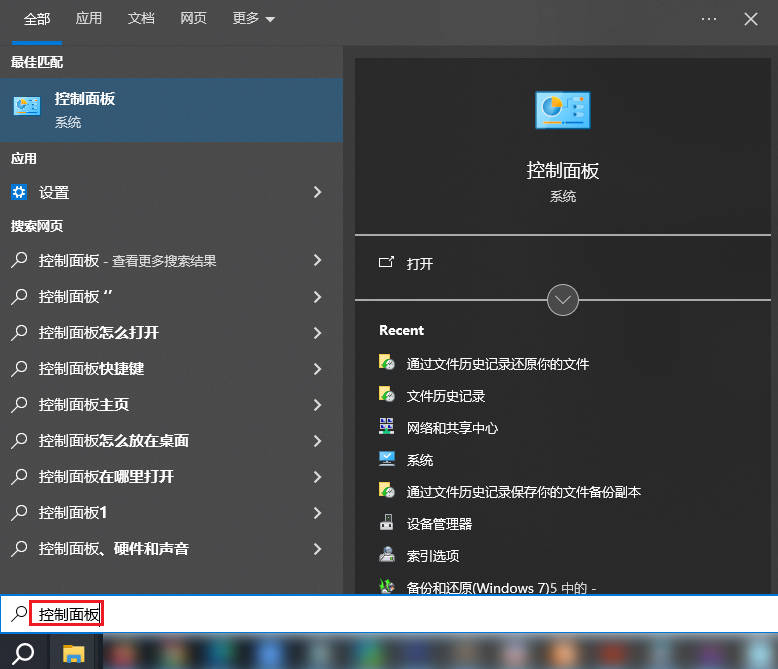778x669 pixels.
Task: Select suggestion 控制面板1
Action: (72, 513)
